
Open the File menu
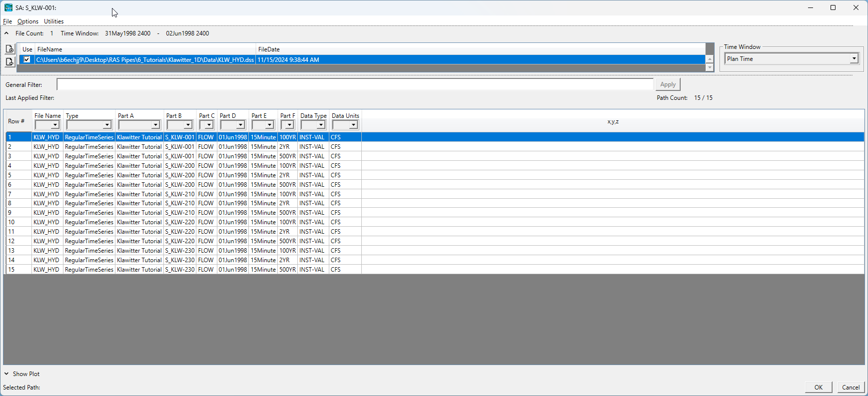coord(7,21)
